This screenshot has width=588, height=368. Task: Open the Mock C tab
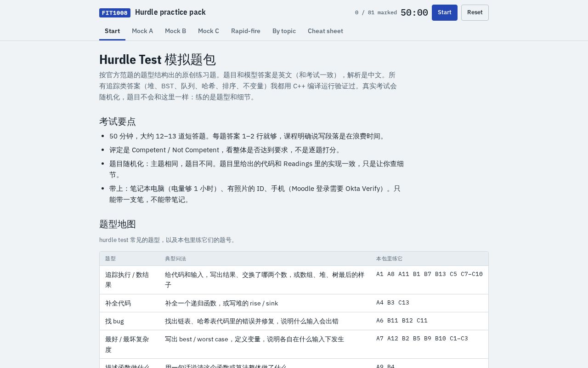[209, 31]
